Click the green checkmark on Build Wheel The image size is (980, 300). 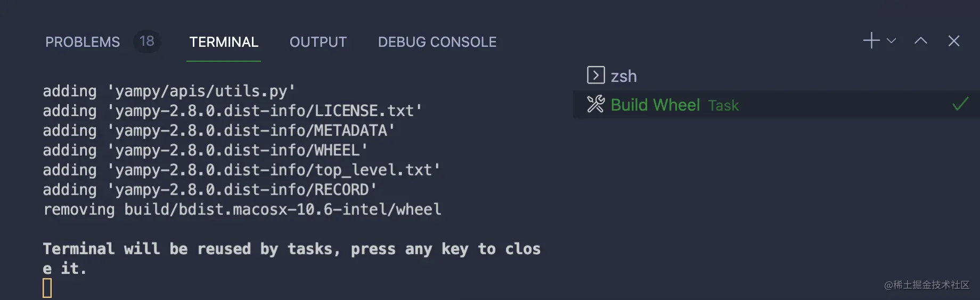(x=960, y=104)
